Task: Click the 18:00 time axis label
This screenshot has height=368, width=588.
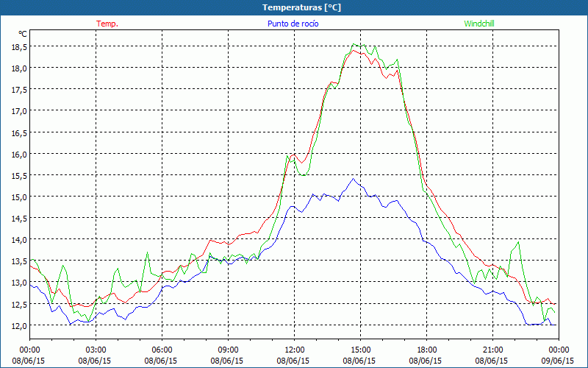Action: (427, 350)
